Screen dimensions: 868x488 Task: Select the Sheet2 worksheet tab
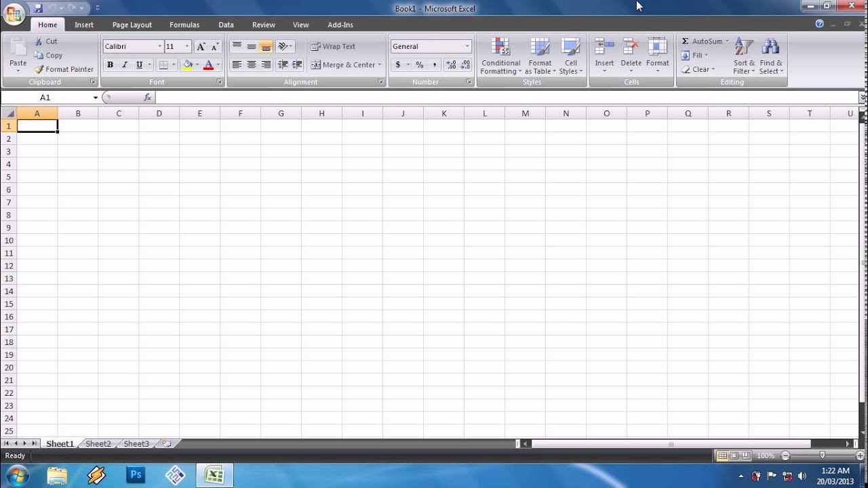[98, 444]
